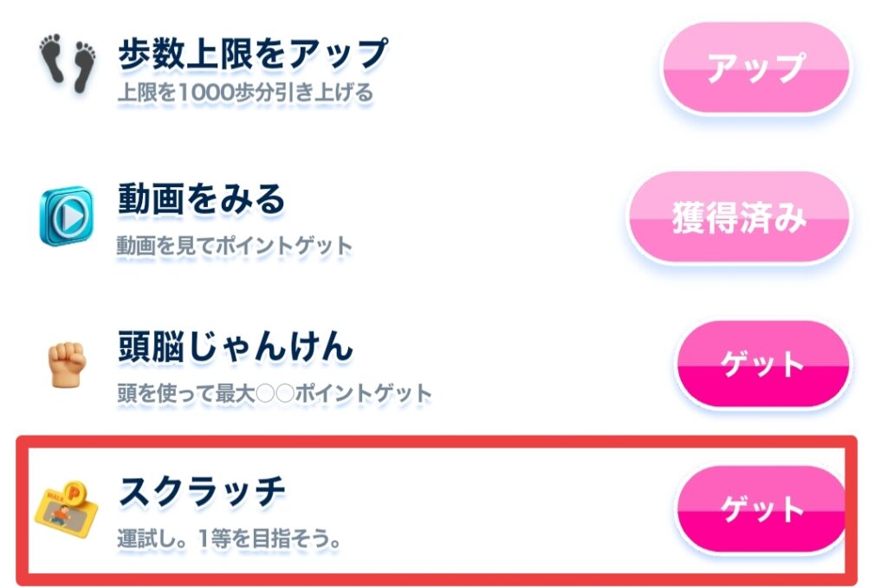The width and height of the screenshot is (887, 588).
Task: Click the blue video play icon
Action: pos(66,215)
